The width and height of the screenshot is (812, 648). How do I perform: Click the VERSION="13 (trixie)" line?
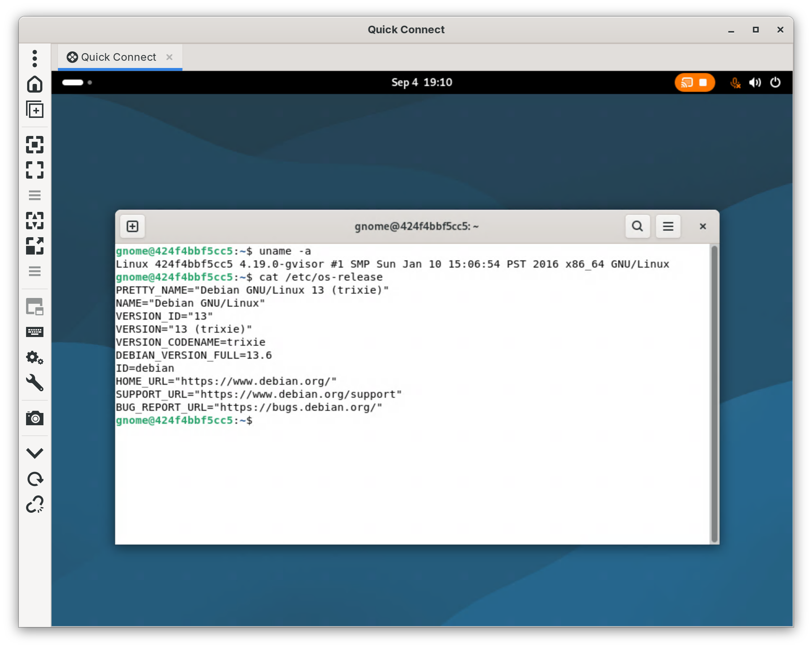point(184,329)
